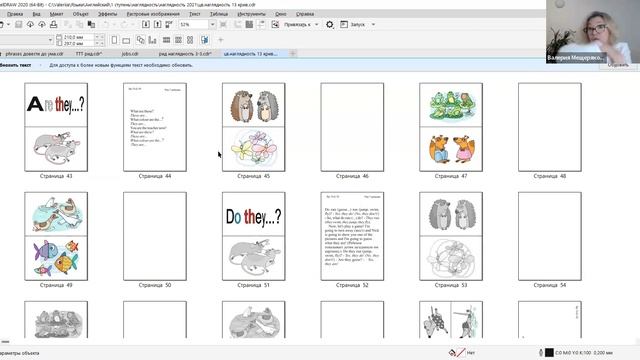Add new document tab with plus

(293, 53)
